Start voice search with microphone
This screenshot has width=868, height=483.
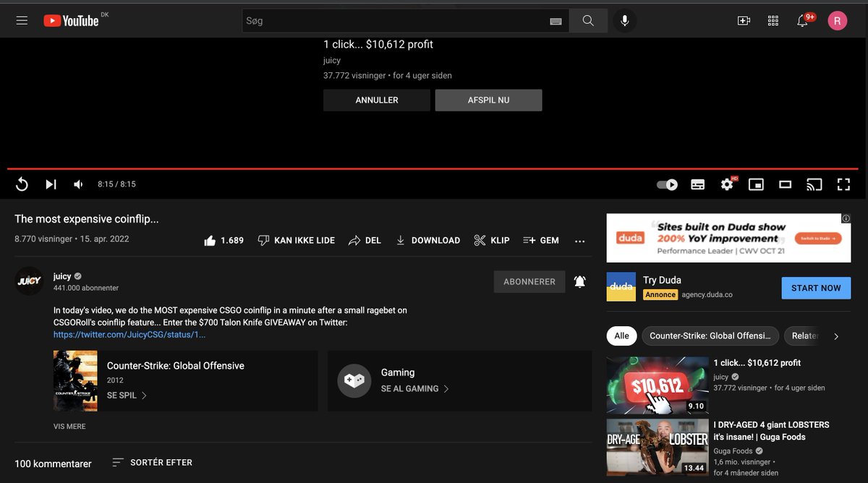pos(625,21)
